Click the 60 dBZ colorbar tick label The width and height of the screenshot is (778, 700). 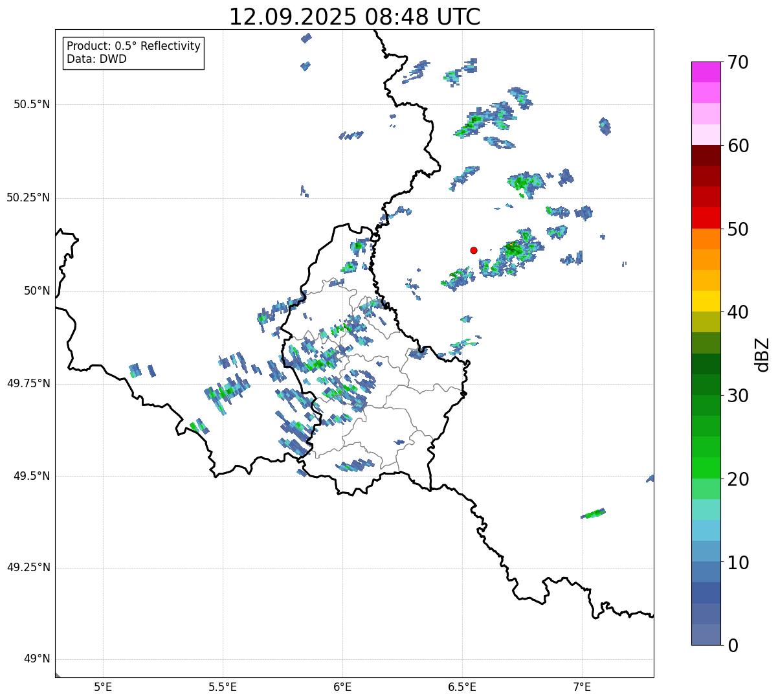point(738,146)
